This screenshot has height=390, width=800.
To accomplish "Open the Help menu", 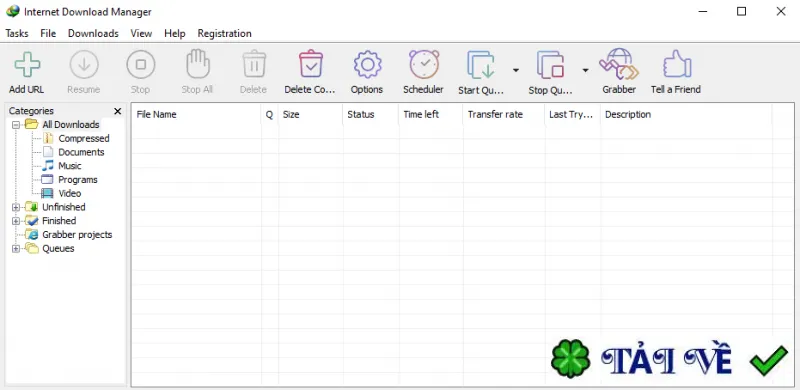I will click(x=174, y=33).
